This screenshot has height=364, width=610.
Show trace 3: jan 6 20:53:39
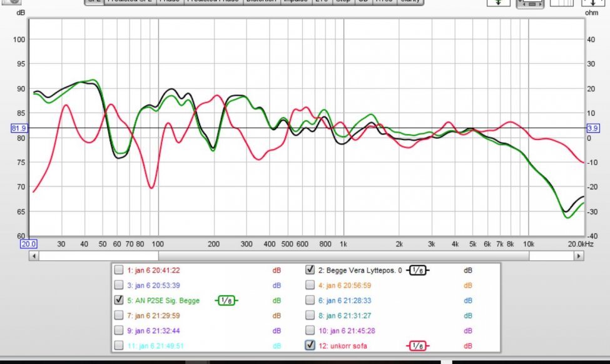(119, 285)
